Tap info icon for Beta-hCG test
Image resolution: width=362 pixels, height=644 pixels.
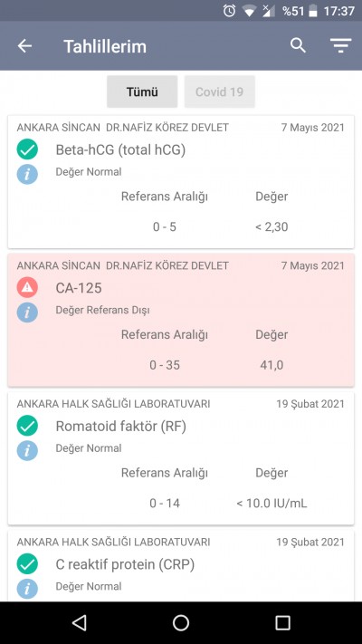pyautogui.click(x=27, y=174)
